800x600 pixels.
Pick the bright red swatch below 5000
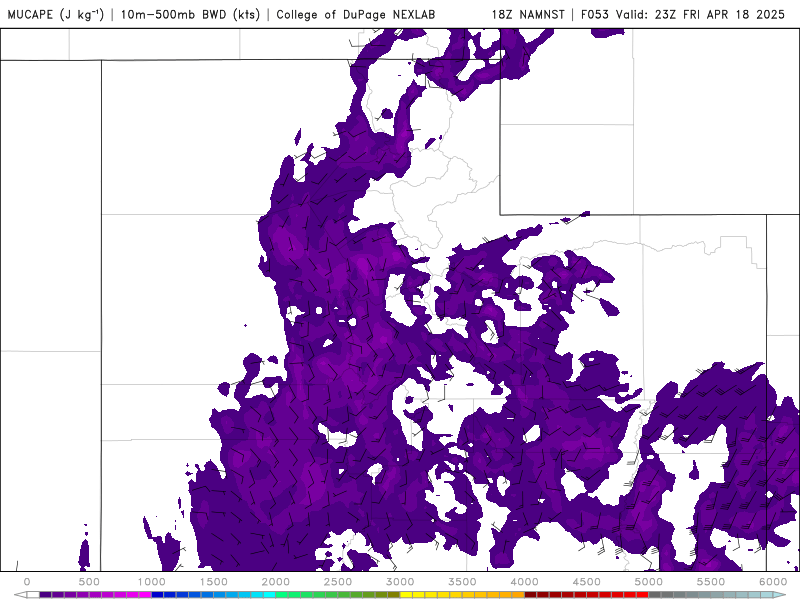point(643,595)
